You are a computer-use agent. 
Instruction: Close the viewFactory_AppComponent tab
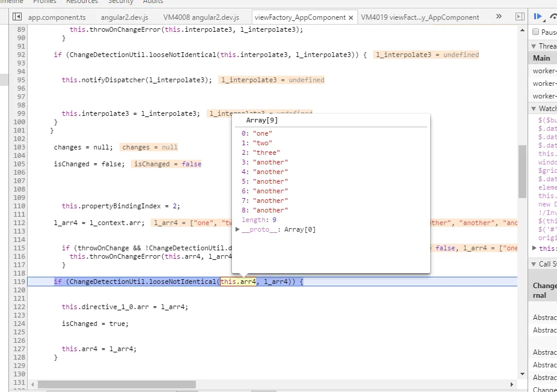(351, 17)
